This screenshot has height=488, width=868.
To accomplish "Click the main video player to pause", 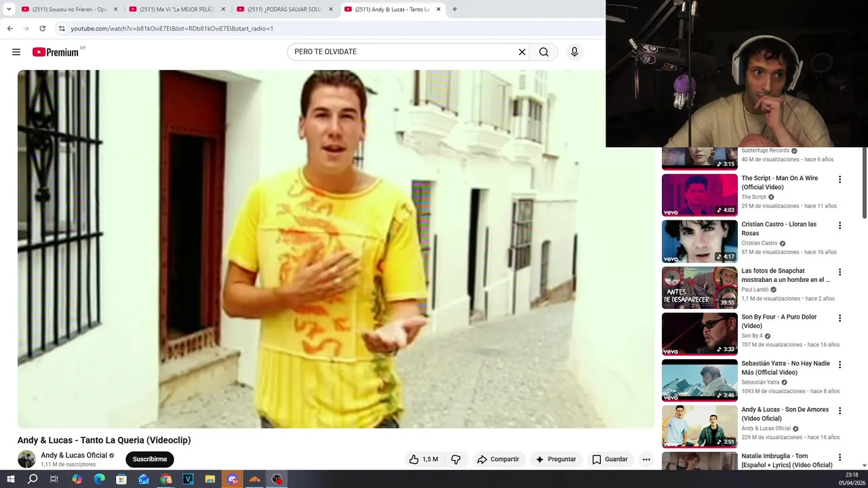I will coord(336,249).
